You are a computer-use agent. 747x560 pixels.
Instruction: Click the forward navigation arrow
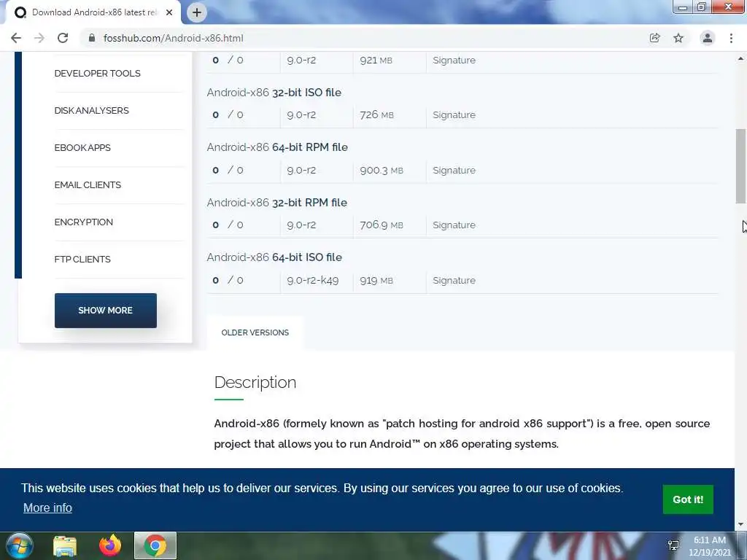tap(39, 38)
